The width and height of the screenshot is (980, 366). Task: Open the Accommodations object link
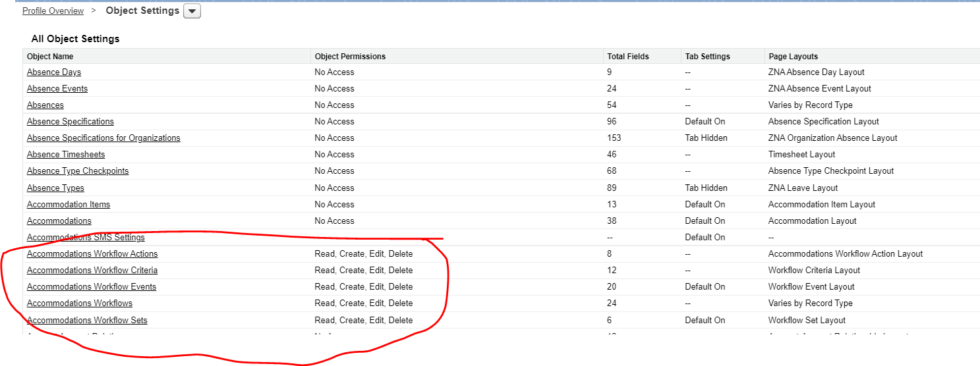[x=59, y=221]
